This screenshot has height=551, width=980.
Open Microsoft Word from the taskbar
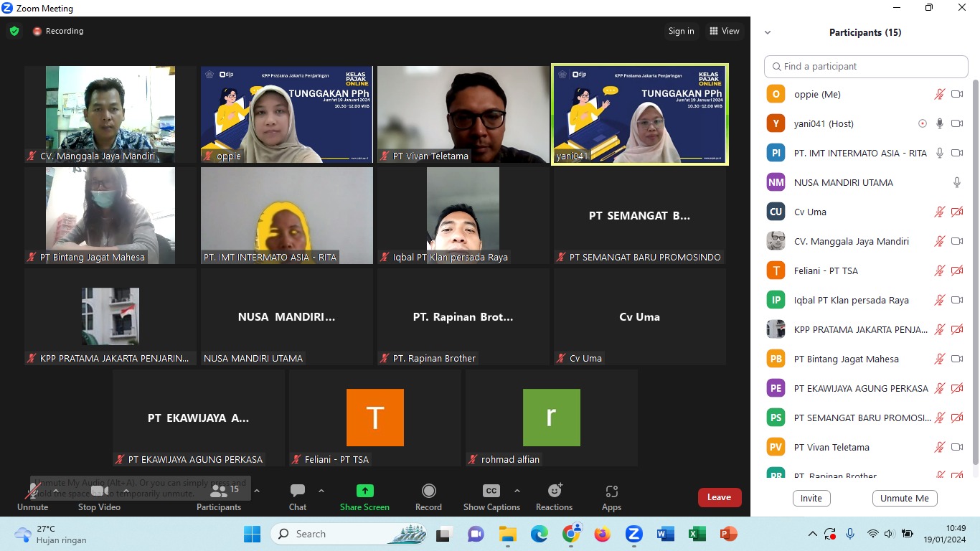tap(665, 534)
